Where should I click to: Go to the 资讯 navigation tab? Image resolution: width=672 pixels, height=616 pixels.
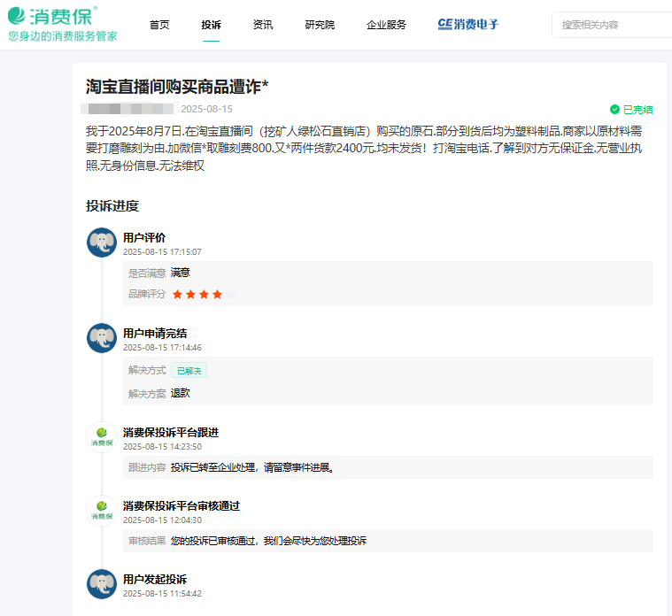[263, 25]
